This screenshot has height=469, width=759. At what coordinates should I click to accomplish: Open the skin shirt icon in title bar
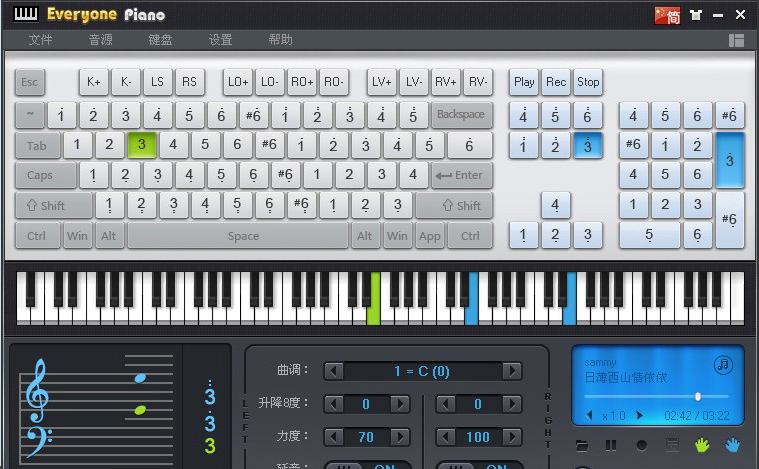(x=696, y=15)
